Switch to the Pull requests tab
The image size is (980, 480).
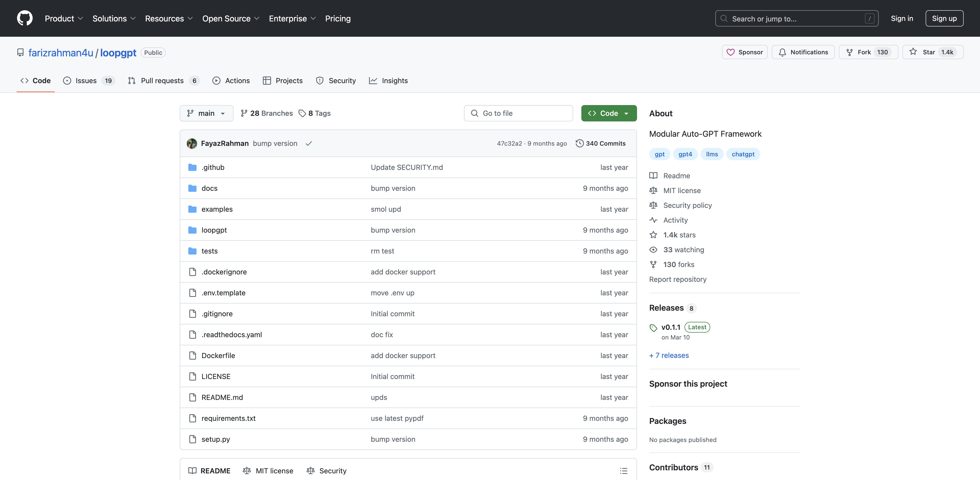tap(164, 81)
